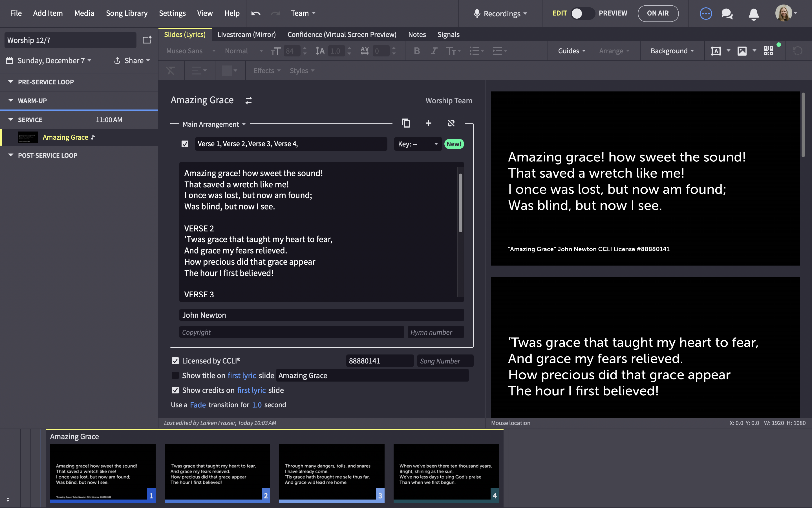Open the Key selection dropdown
Screen dimensions: 812x508
coord(418,144)
